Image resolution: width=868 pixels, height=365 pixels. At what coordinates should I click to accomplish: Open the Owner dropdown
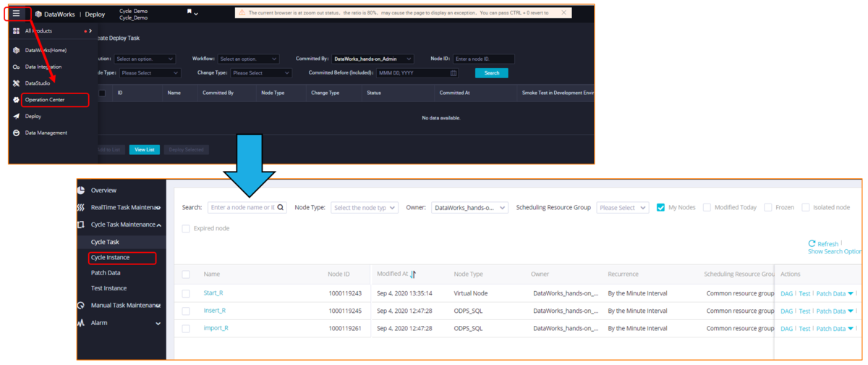[469, 207]
